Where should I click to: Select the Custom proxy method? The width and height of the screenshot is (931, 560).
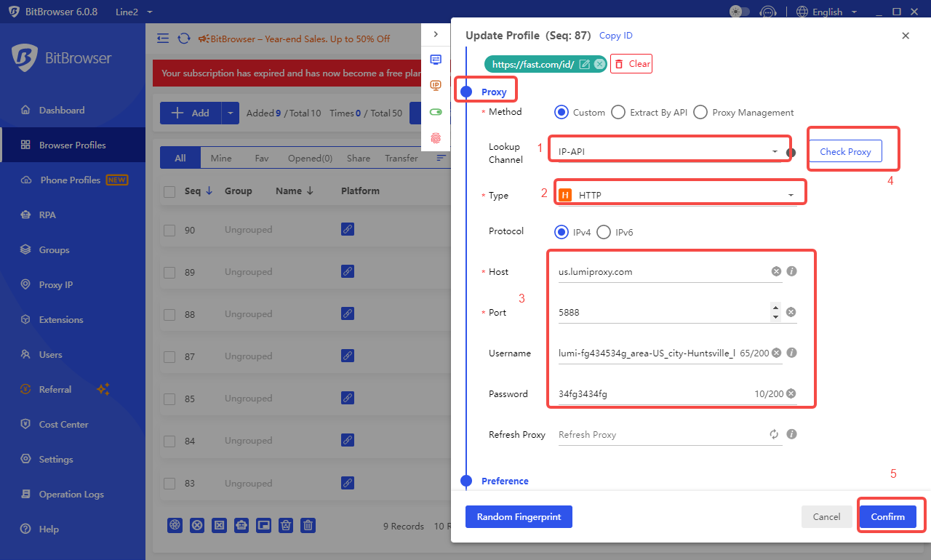pyautogui.click(x=561, y=112)
